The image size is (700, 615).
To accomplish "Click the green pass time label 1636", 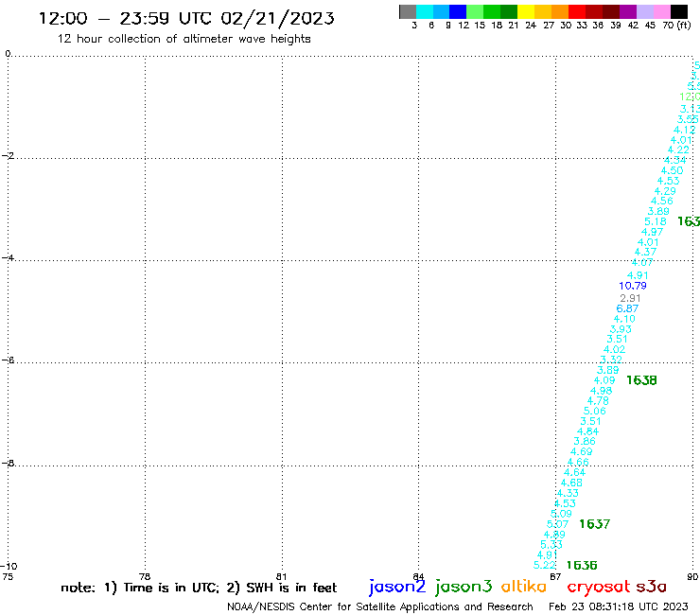I will point(582,566).
